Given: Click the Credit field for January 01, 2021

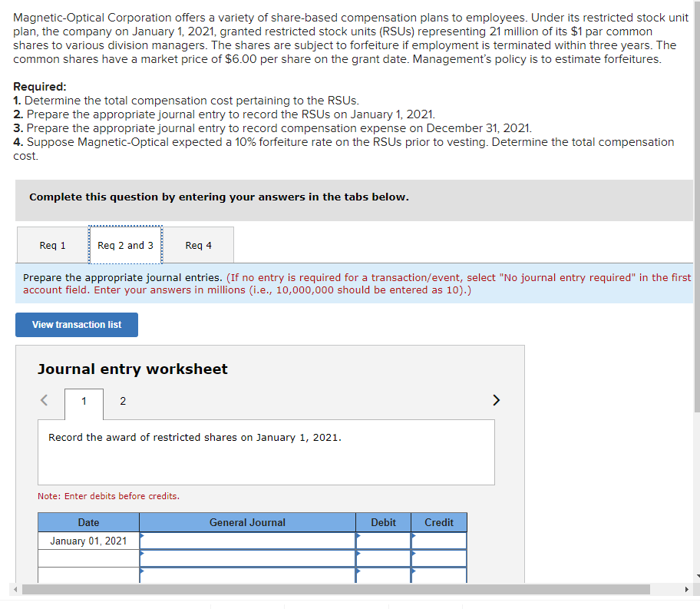Looking at the screenshot, I should coord(439,541).
